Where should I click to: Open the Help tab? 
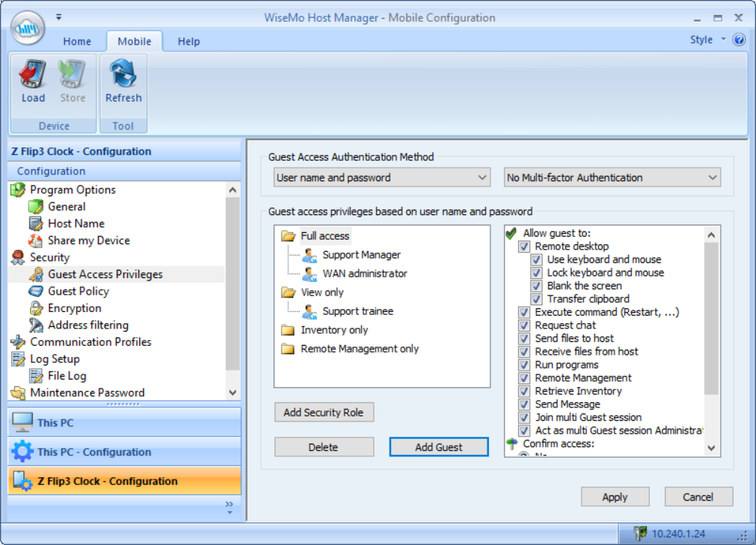point(189,41)
